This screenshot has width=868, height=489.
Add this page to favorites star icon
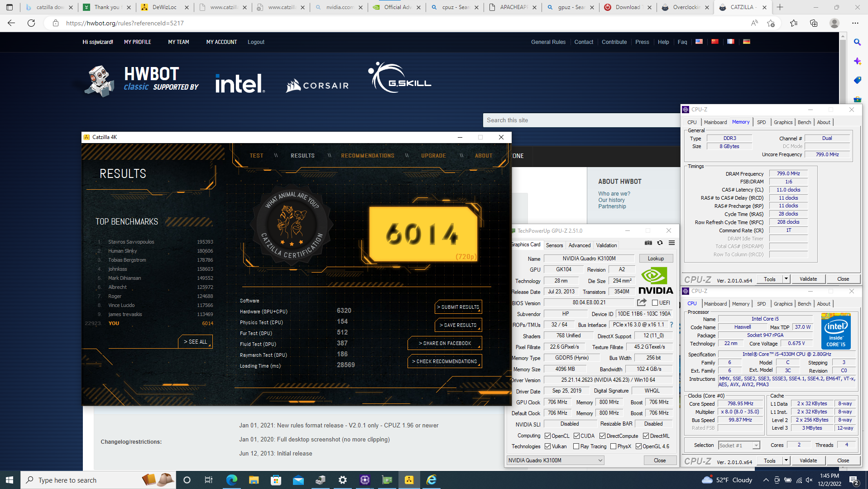[771, 23]
